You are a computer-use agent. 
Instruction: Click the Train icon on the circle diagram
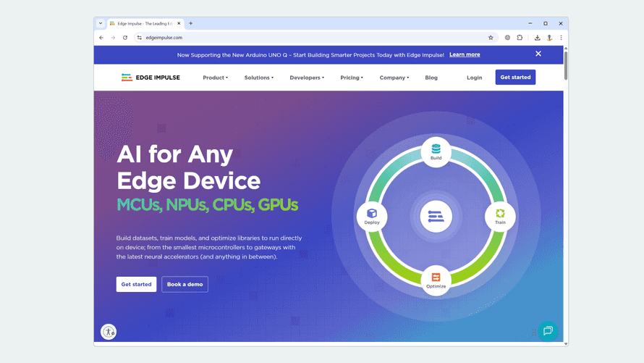point(500,216)
